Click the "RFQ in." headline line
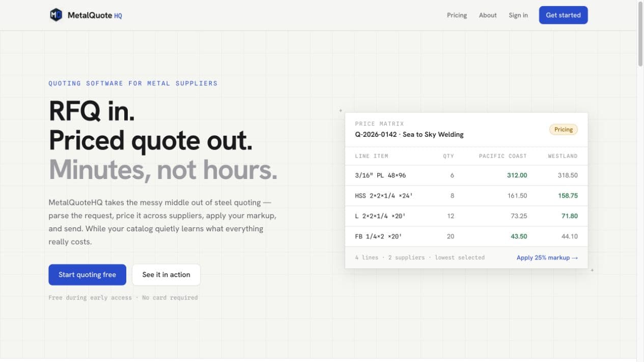 point(92,110)
